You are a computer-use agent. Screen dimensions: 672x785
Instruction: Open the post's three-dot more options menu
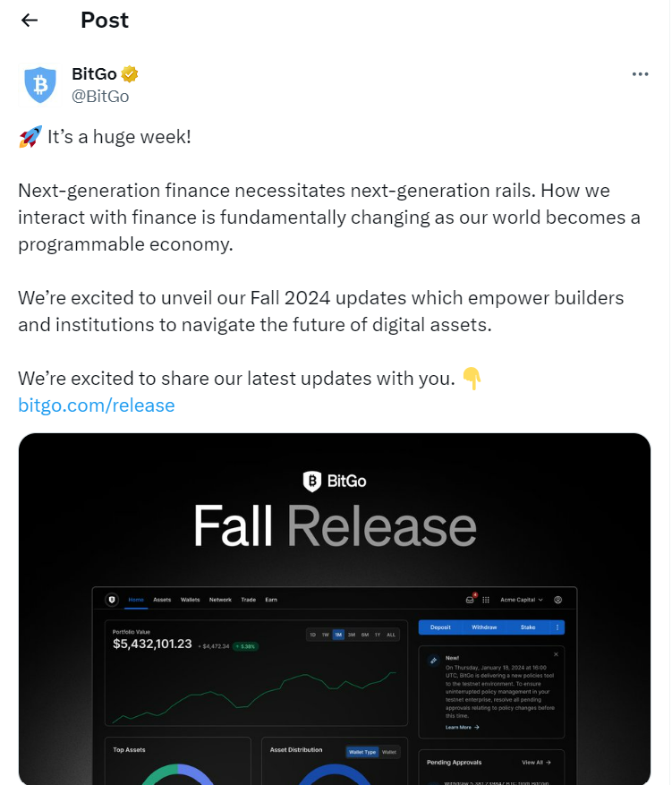tap(640, 74)
